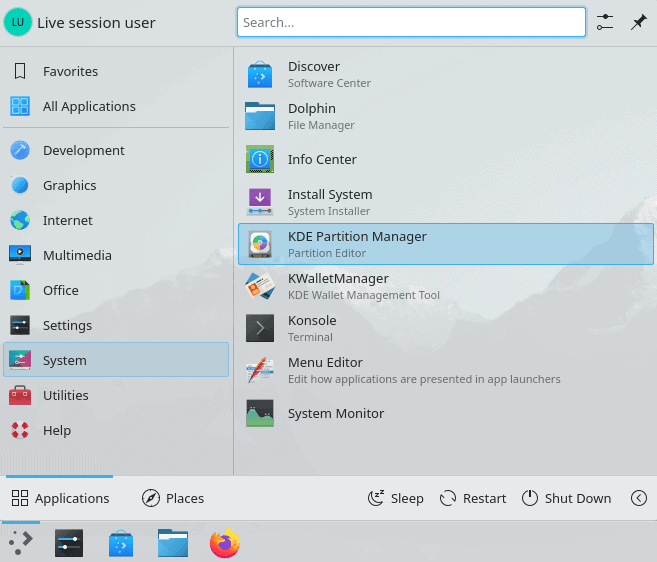Click the Office category icon
Screen dimensions: 657x562
pos(20,290)
